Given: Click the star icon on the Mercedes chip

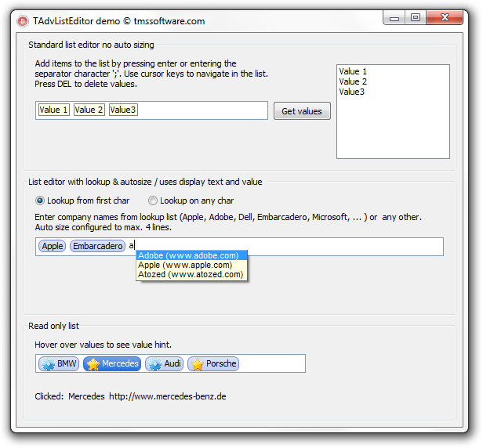Looking at the screenshot, I should pos(93,364).
